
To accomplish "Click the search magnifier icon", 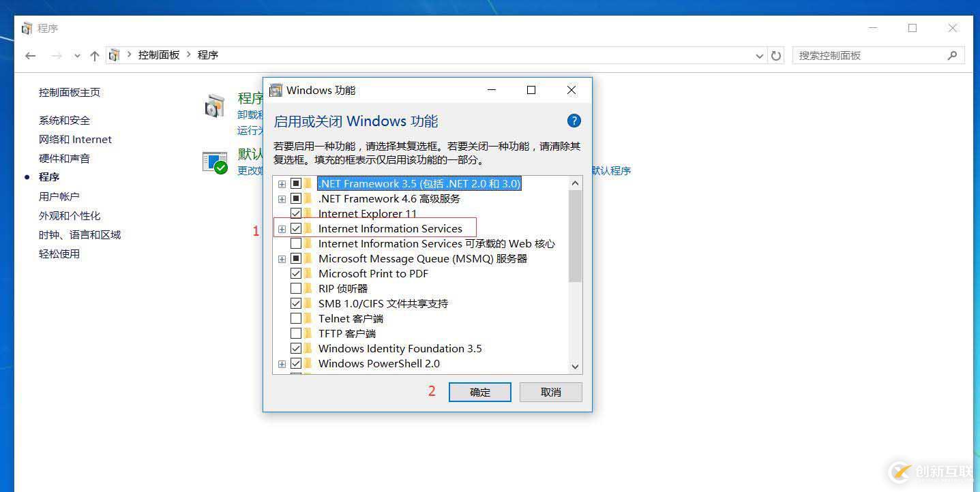I will pos(953,55).
